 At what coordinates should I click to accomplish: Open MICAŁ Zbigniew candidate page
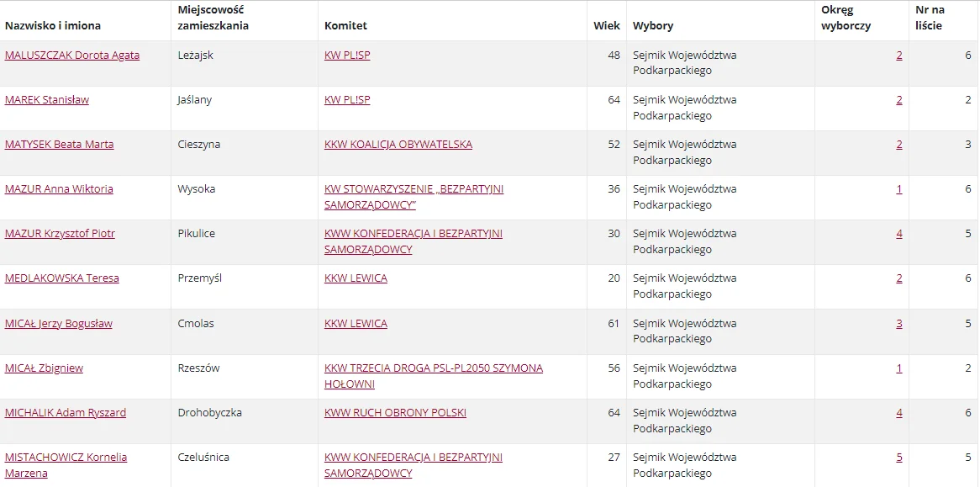coord(44,368)
